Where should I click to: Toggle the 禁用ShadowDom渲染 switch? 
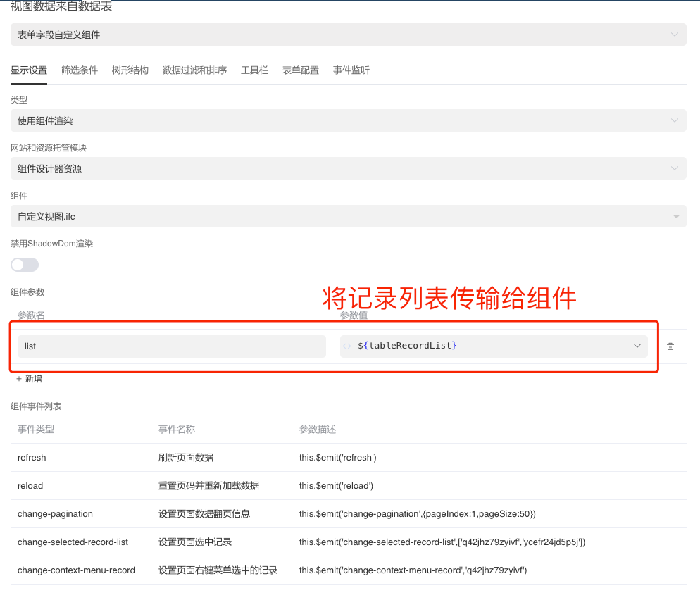25,264
